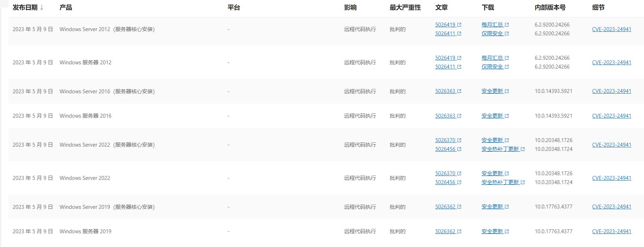
Task: Select build 10.0.20348.1724 in non-core Server 2022 row
Action: [x=553, y=182]
